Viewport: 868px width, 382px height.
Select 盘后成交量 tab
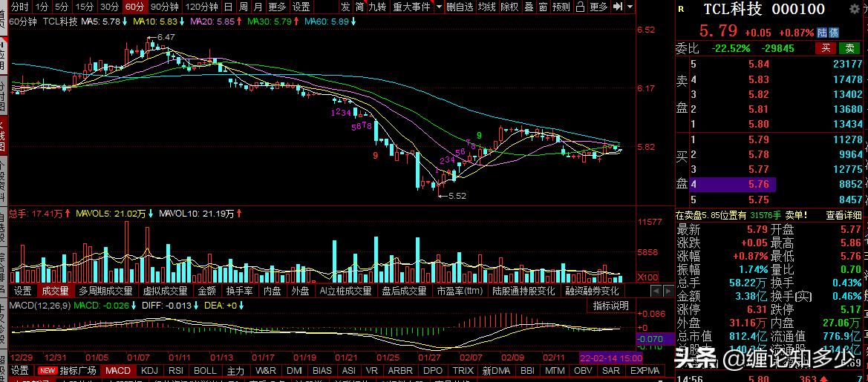[405, 291]
